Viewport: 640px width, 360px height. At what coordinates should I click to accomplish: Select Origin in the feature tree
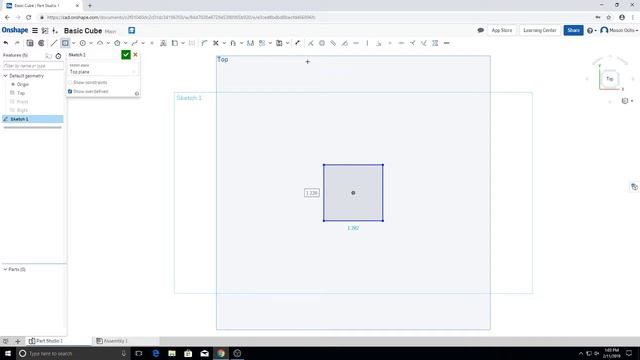tap(23, 84)
